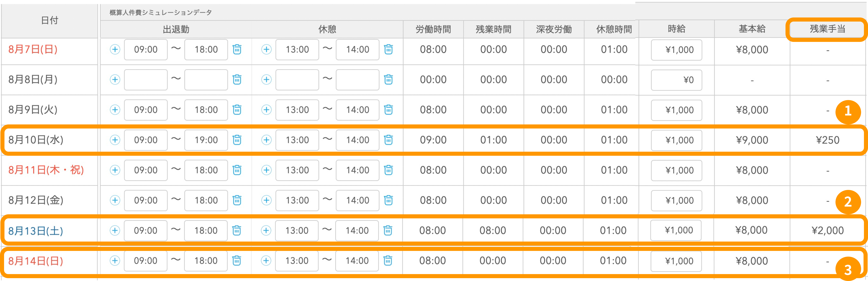The height and width of the screenshot is (281, 868).
Task: Click the ¥9,000 base pay cell
Action: (x=752, y=140)
